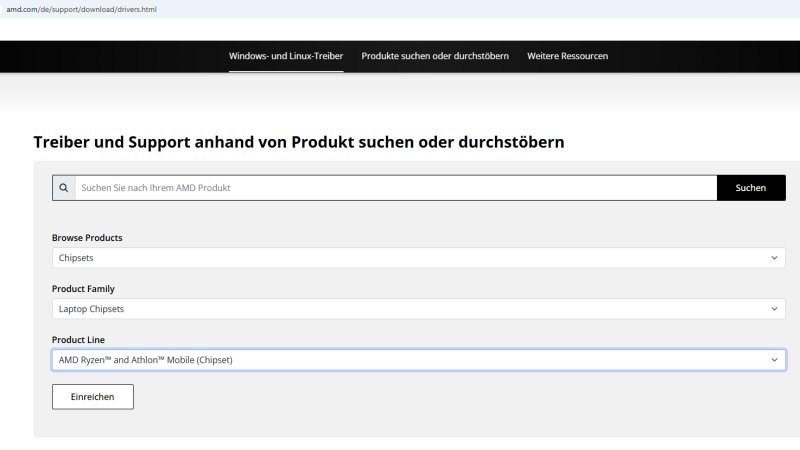The width and height of the screenshot is (800, 450).
Task: Open the Product Line dropdown for Ryzen Mobile
Action: point(418,360)
